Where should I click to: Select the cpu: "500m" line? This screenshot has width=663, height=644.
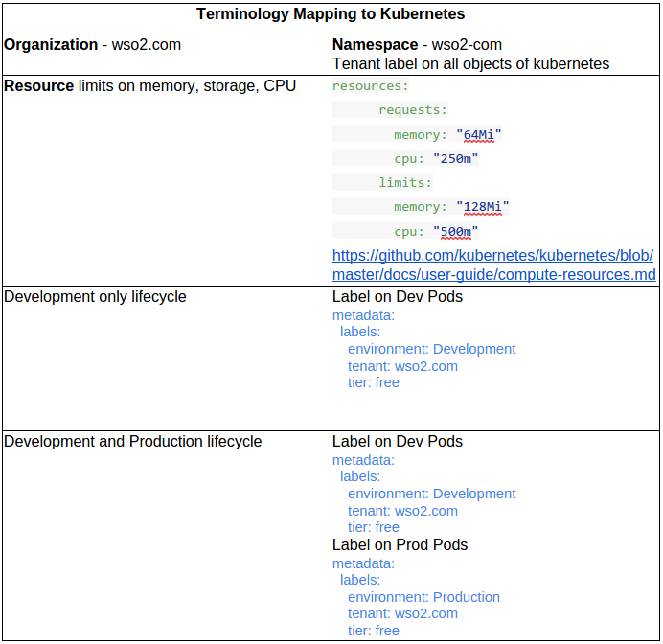tap(436, 232)
